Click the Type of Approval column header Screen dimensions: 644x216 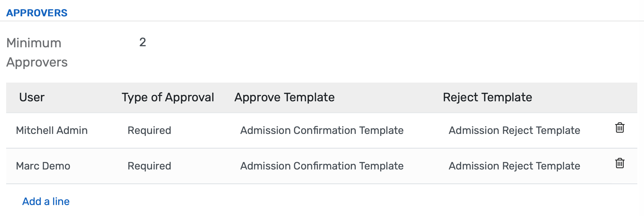168,97
